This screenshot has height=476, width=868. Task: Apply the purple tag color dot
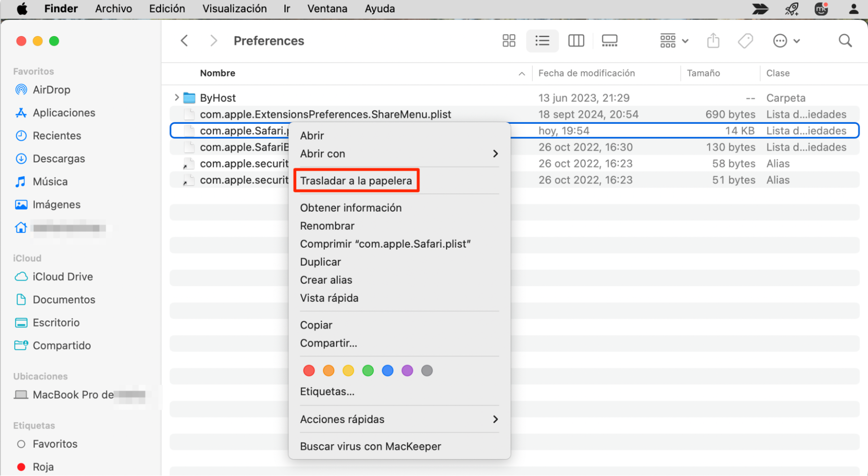coord(407,371)
